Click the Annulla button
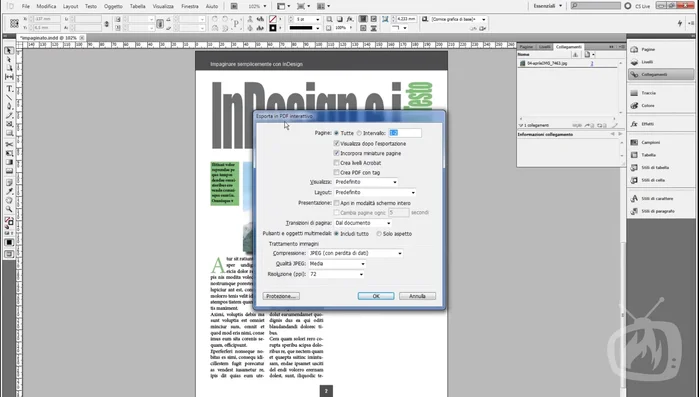Screen dimensions: 699x397 pos(417,296)
